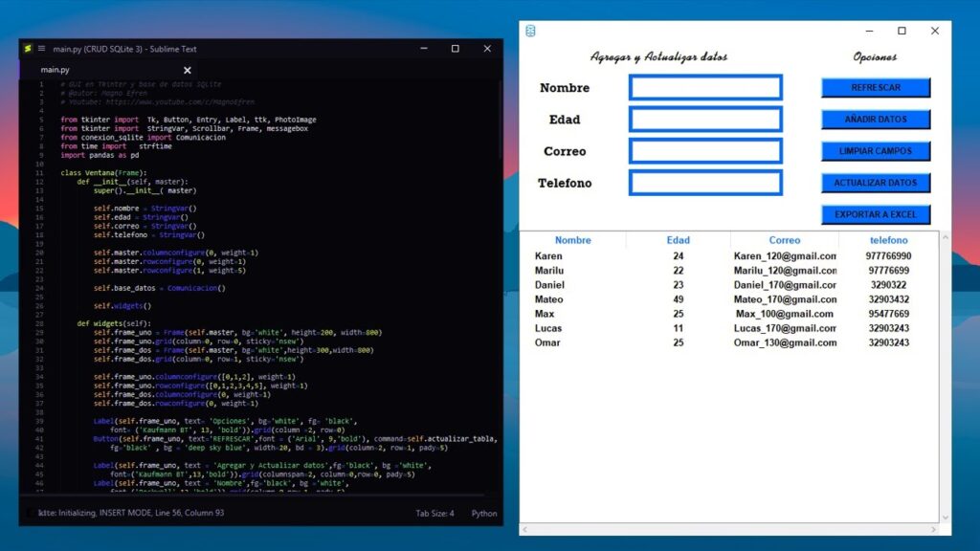This screenshot has width=980, height=551.
Task: Click the AÑADIR DATOS button
Action: 875,120
